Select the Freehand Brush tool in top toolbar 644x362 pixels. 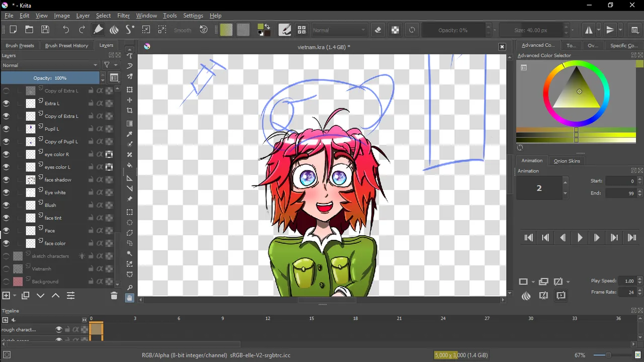click(x=99, y=30)
